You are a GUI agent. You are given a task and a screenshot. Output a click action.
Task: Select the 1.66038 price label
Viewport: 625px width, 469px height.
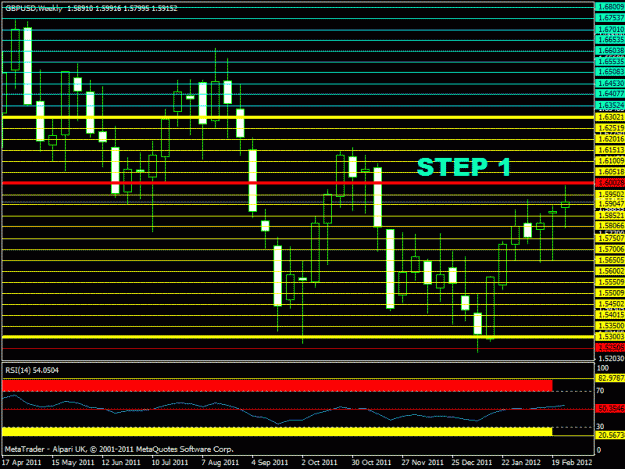point(610,51)
